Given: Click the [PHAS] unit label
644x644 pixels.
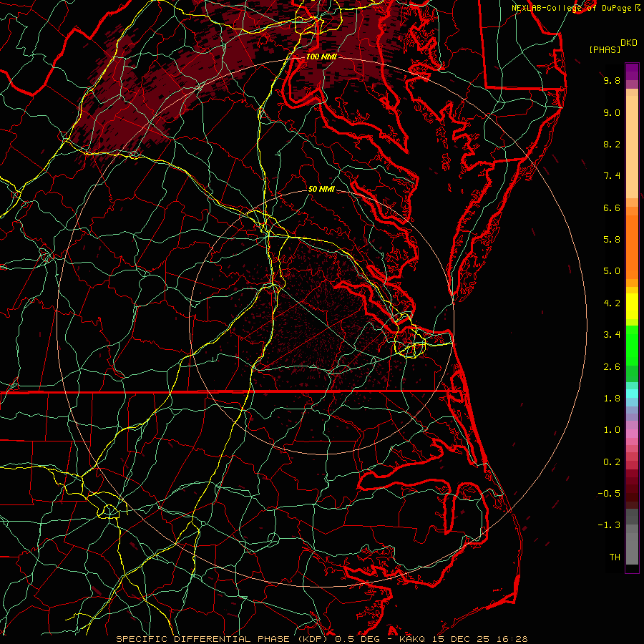Looking at the screenshot, I should [605, 49].
